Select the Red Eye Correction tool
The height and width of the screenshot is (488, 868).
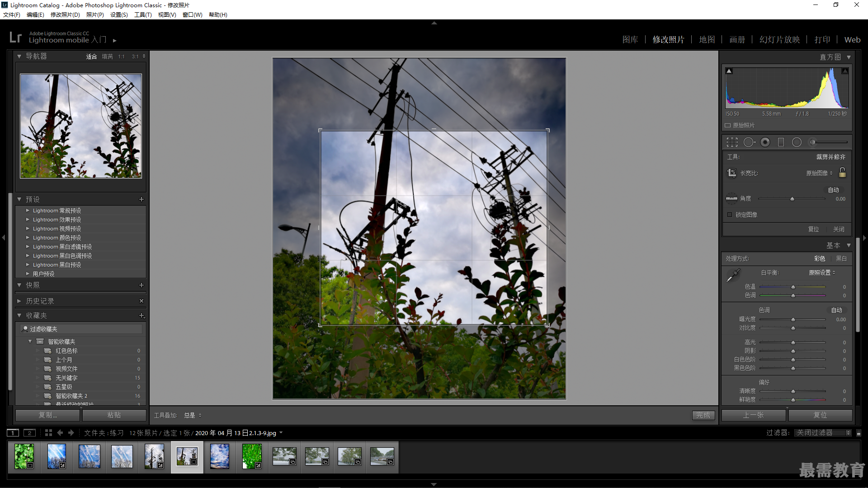[765, 142]
